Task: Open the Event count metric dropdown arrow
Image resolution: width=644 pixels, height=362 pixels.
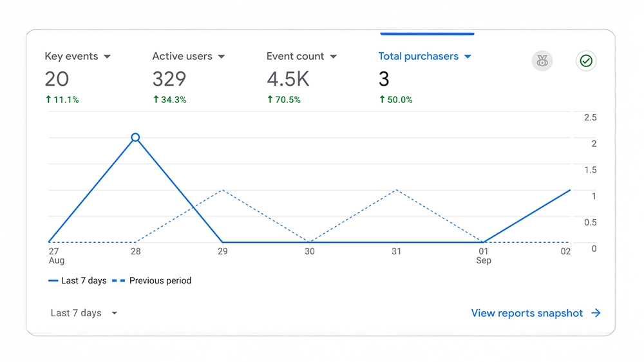Action: point(333,57)
